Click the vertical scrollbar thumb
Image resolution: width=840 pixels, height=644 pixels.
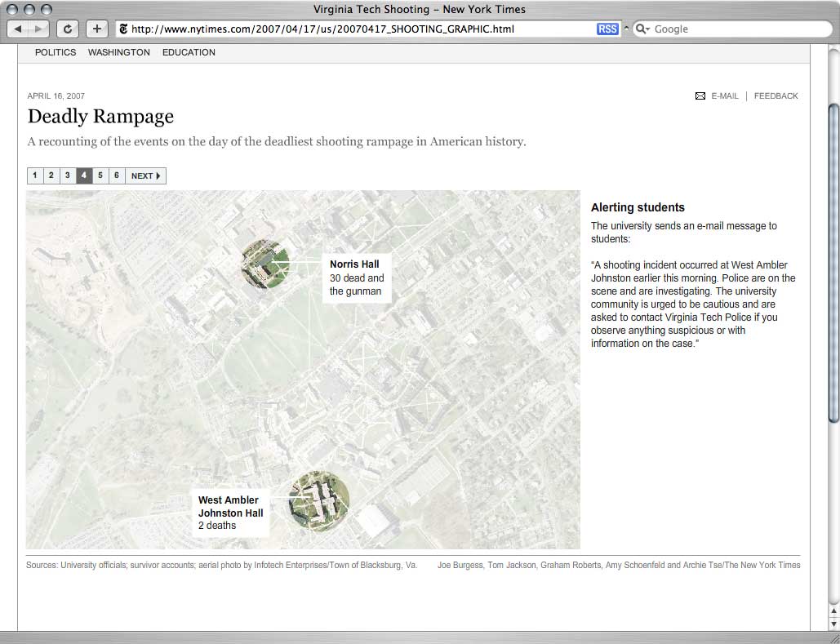pos(833,263)
